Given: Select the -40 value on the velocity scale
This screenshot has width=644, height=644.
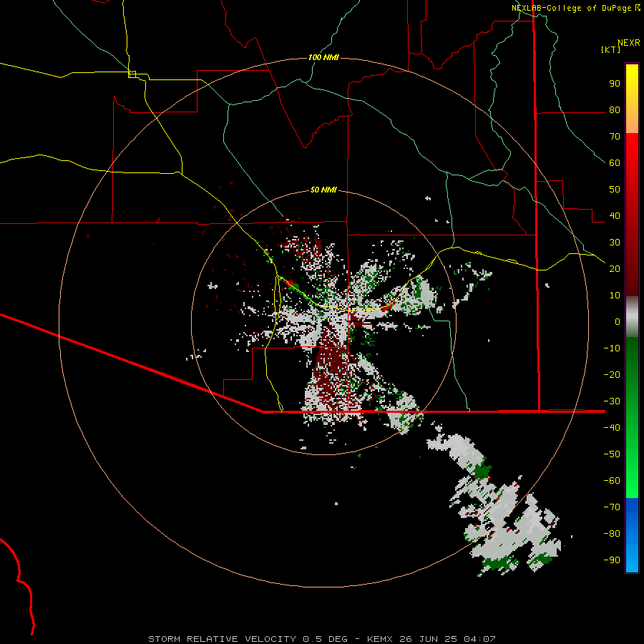Looking at the screenshot, I should coord(612,428).
